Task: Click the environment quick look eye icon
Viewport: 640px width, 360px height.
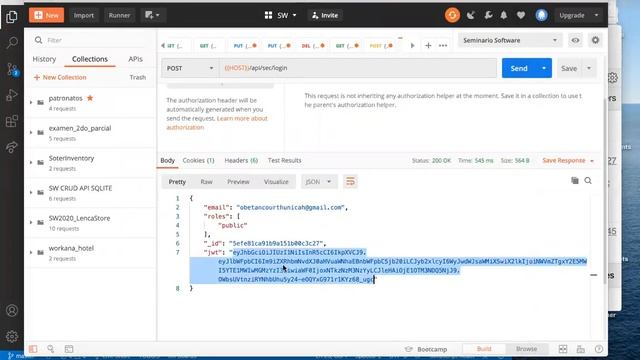Action: pyautogui.click(x=575, y=40)
